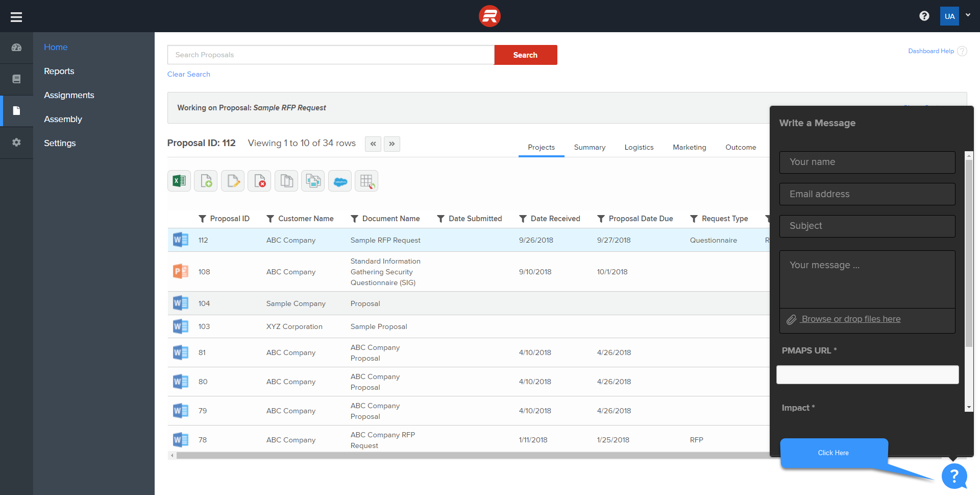980x495 pixels.
Task: Select the XYZ Corporation customer cell
Action: (295, 326)
